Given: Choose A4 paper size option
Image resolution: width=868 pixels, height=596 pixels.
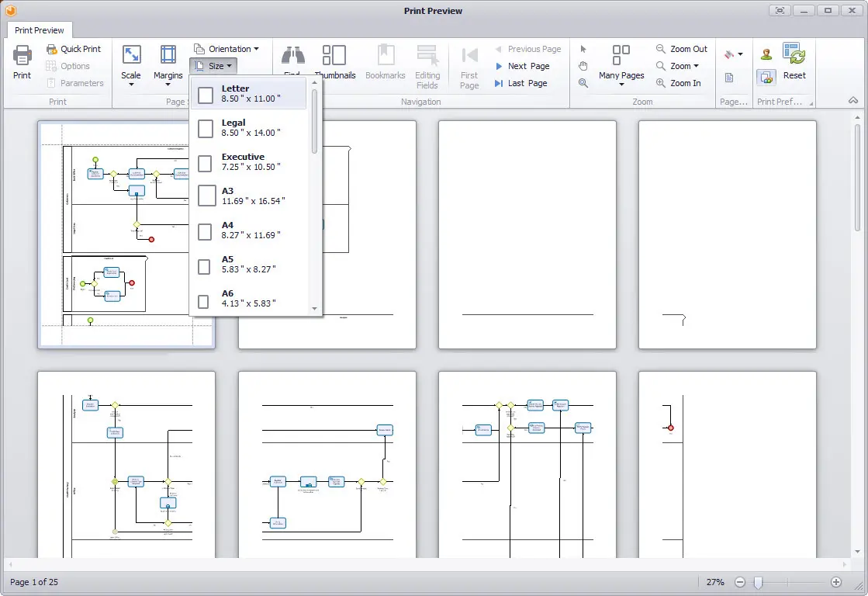Looking at the screenshot, I should pyautogui.click(x=248, y=230).
